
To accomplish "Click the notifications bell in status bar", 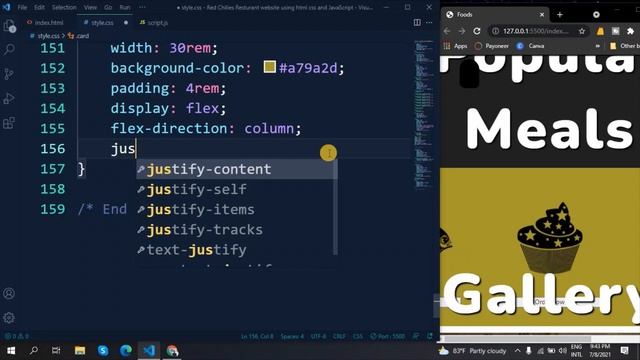I will [x=430, y=336].
